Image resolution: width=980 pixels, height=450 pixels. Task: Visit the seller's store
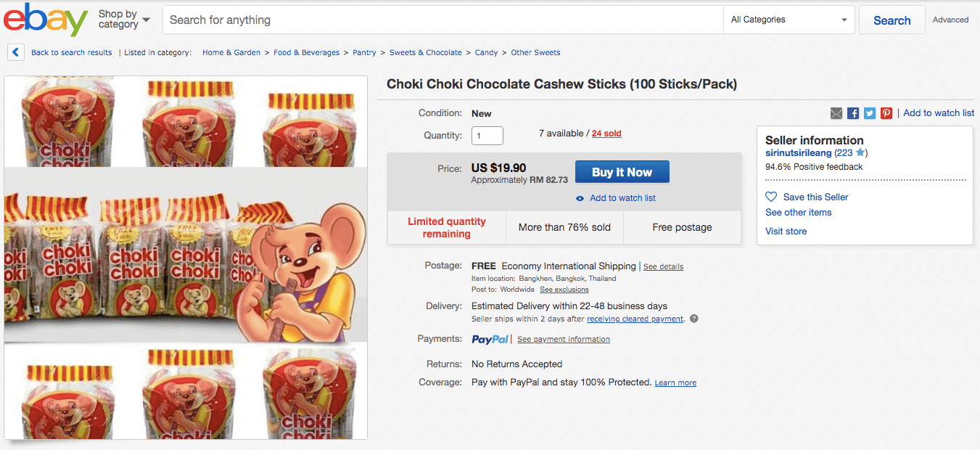pos(786,231)
